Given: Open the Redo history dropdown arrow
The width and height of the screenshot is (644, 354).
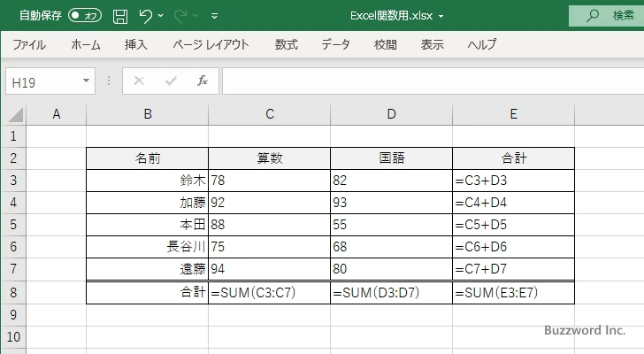Looking at the screenshot, I should click(195, 16).
